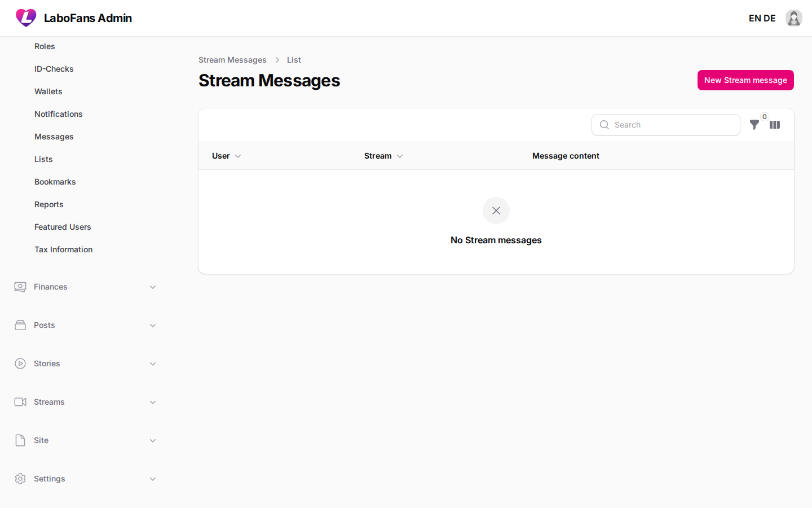Click the Stream Messages breadcrumb link
Screen dimensions: 812x508
click(232, 60)
